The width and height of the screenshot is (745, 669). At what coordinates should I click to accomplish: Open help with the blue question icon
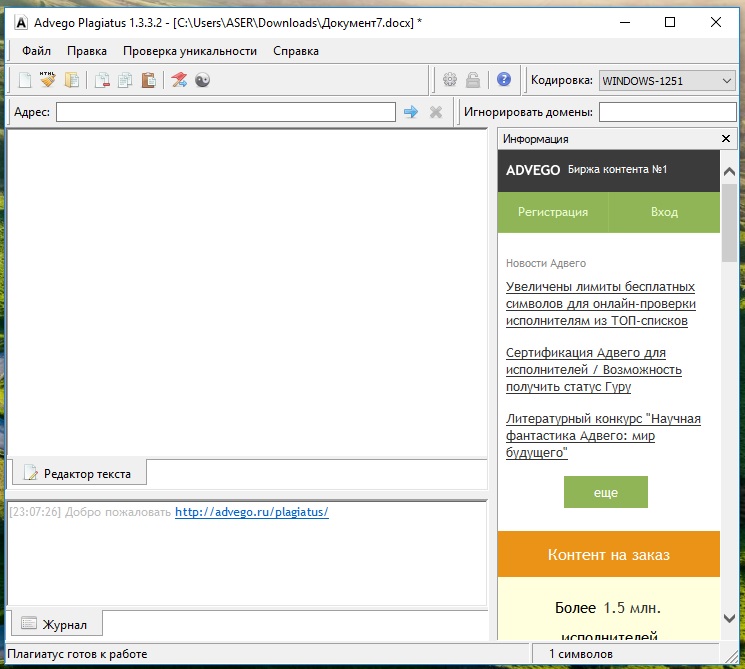(x=504, y=79)
